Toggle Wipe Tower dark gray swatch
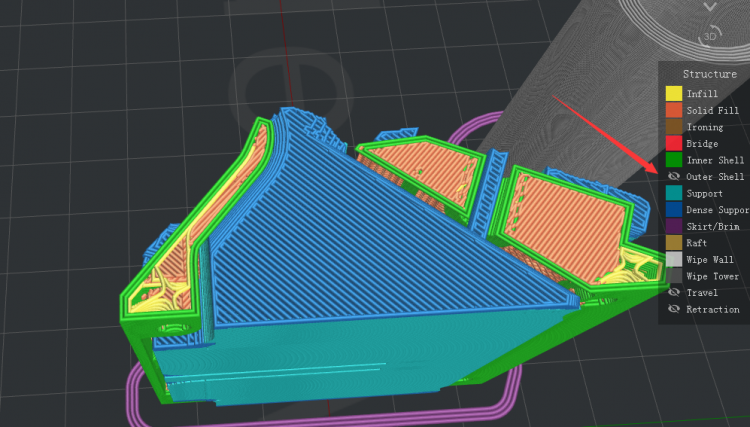750x427 pixels. click(673, 276)
